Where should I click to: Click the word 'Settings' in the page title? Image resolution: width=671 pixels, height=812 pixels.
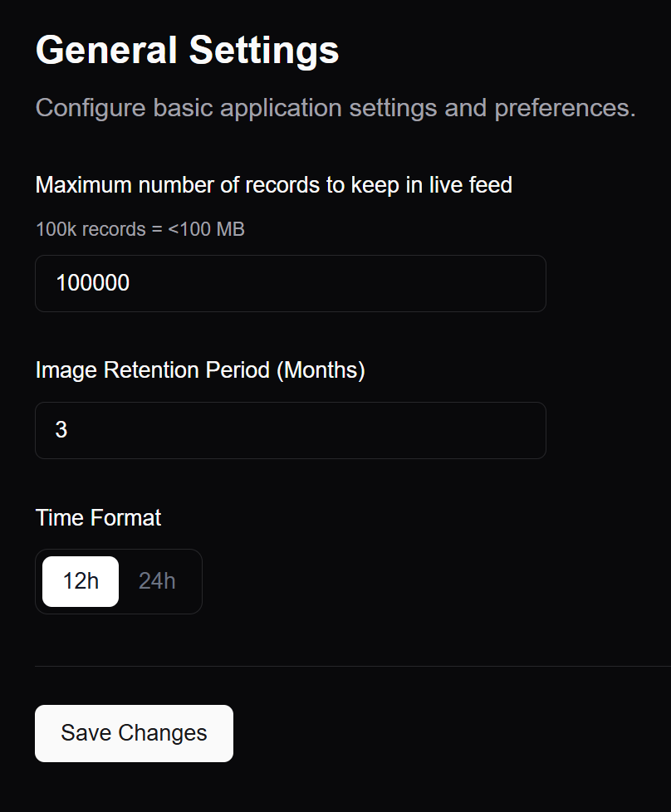pos(264,50)
